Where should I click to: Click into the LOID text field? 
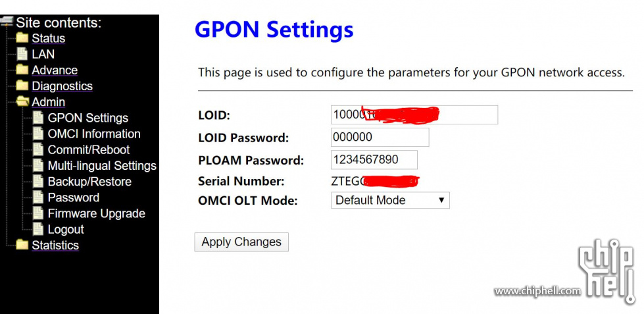point(414,115)
